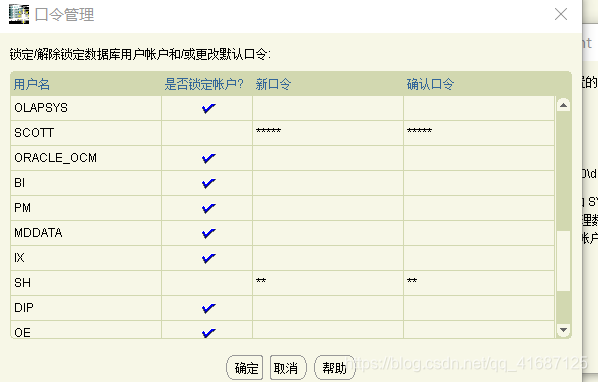Viewport: 598px width, 382px height.
Task: Unlock the IX account checkmark
Action: [209, 258]
